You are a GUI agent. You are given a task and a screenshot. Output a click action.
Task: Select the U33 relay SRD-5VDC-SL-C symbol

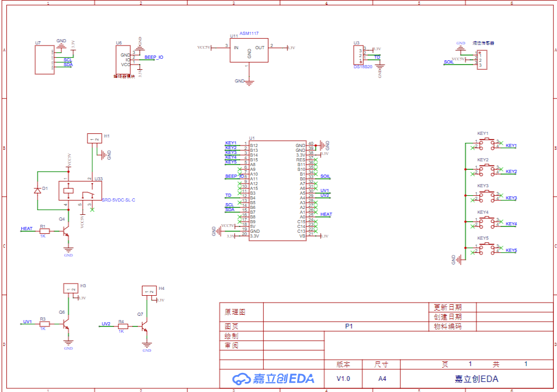[80, 190]
